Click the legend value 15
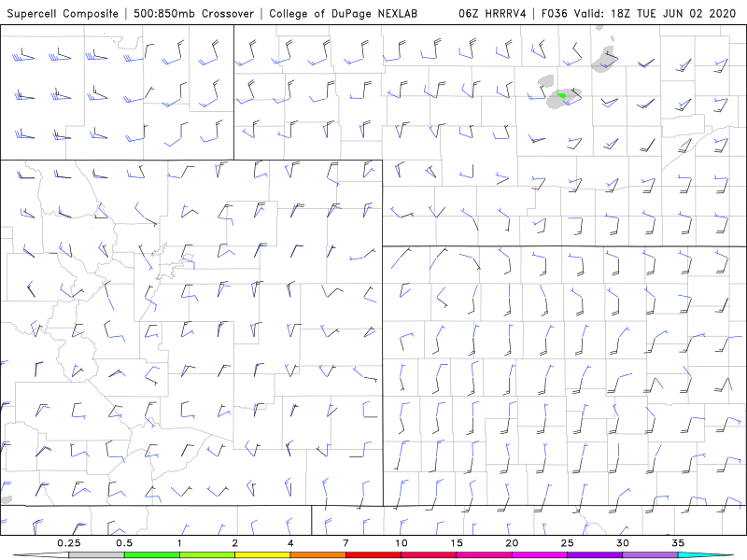The height and width of the screenshot is (560, 747). (457, 543)
